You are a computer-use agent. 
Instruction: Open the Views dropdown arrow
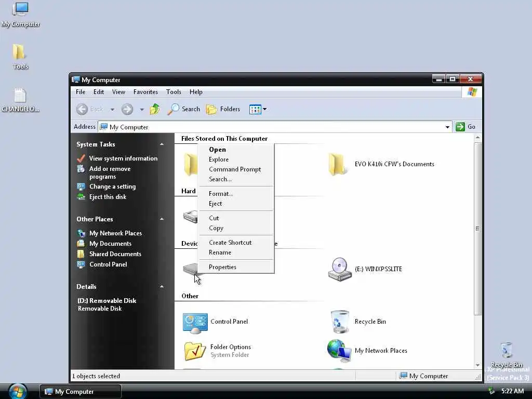point(264,109)
